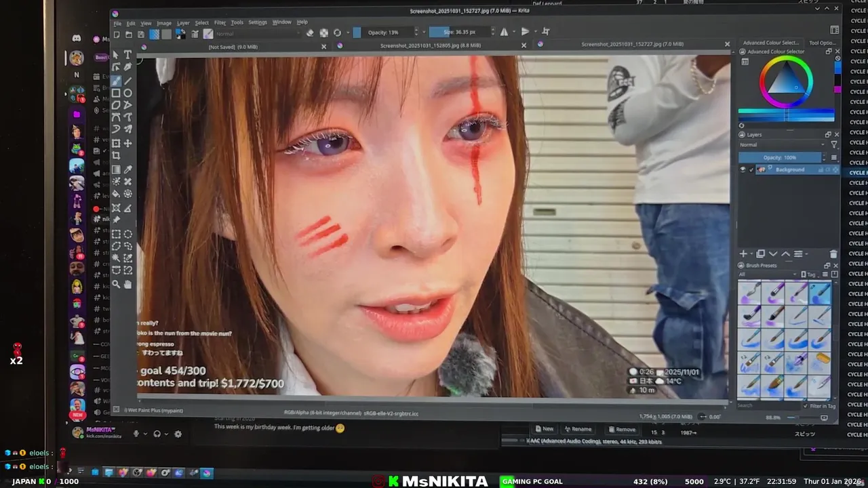
Task: Click the Rename button in background window
Action: 578,429
